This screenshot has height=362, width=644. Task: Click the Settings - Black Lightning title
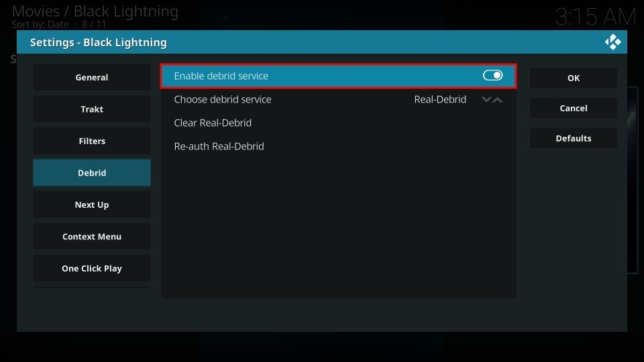(99, 42)
